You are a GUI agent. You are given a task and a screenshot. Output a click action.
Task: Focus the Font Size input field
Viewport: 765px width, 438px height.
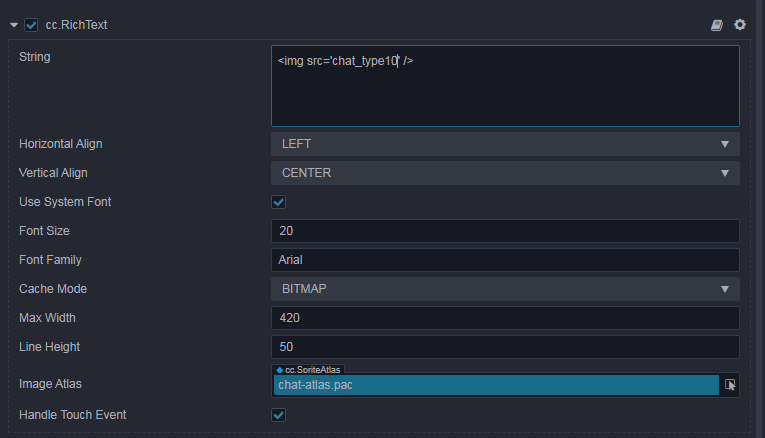pyautogui.click(x=505, y=231)
